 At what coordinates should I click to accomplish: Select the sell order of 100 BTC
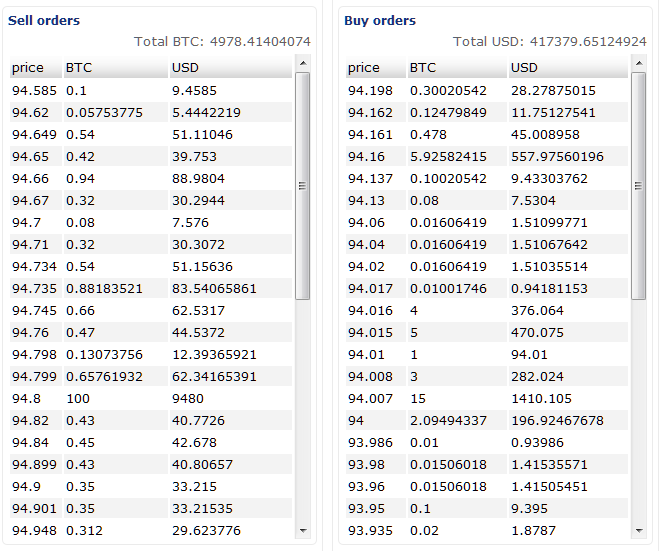[x=151, y=398]
